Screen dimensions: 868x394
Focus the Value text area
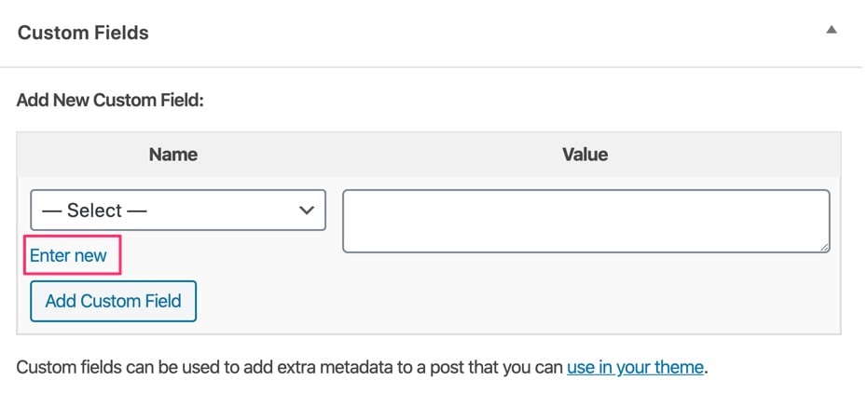click(586, 221)
